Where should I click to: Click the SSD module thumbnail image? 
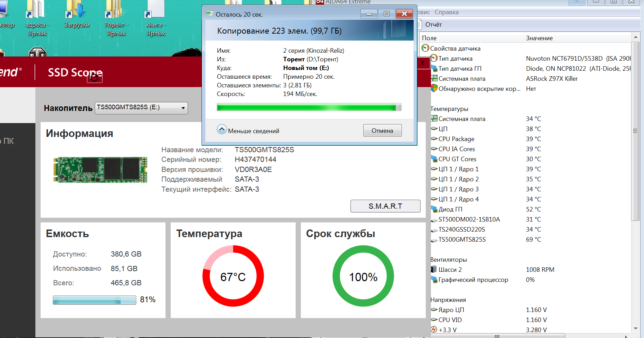pos(100,170)
